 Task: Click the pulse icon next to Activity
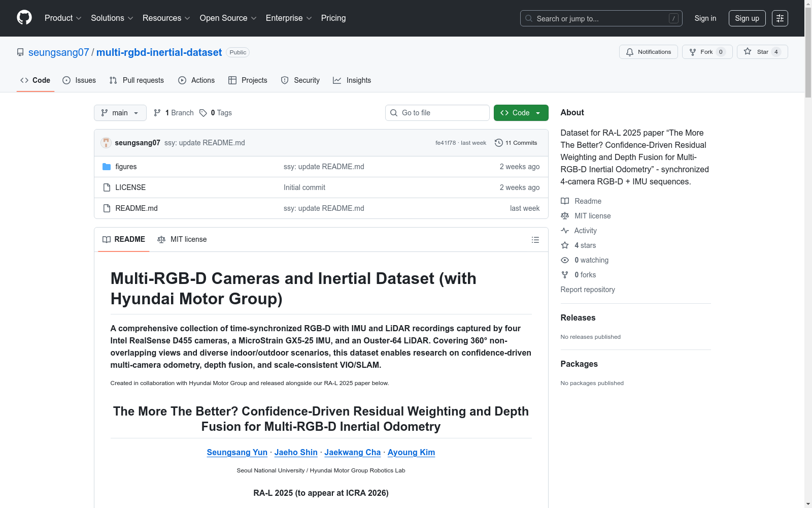point(565,231)
